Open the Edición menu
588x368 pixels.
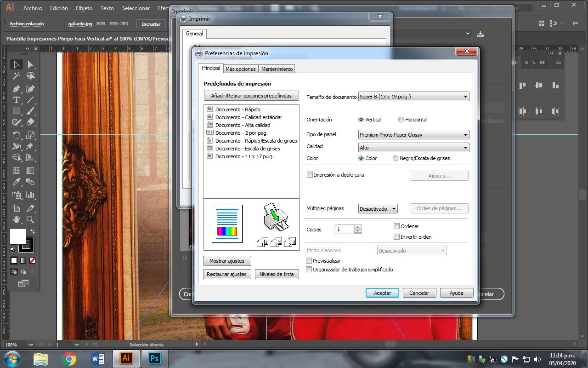click(x=59, y=8)
